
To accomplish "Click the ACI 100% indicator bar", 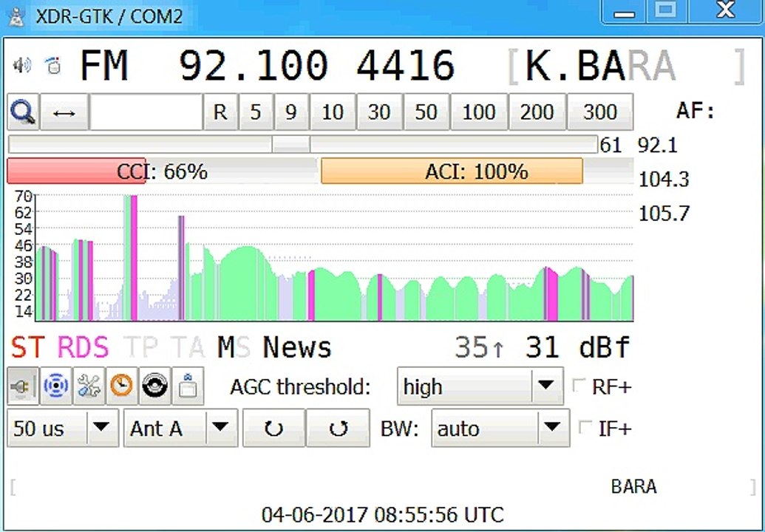I will 476,171.
